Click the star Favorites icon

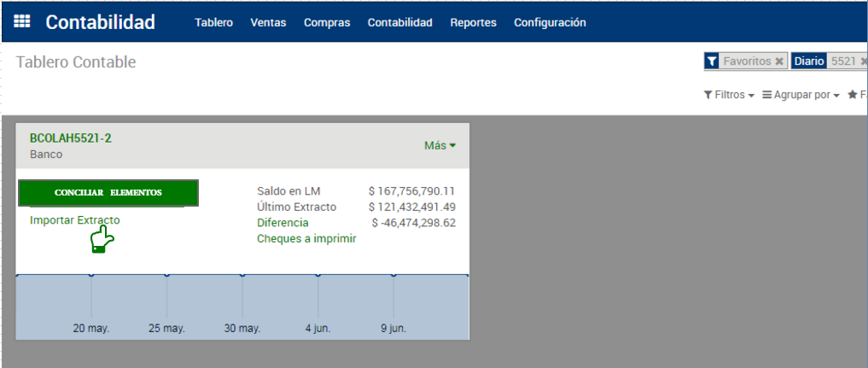point(852,95)
